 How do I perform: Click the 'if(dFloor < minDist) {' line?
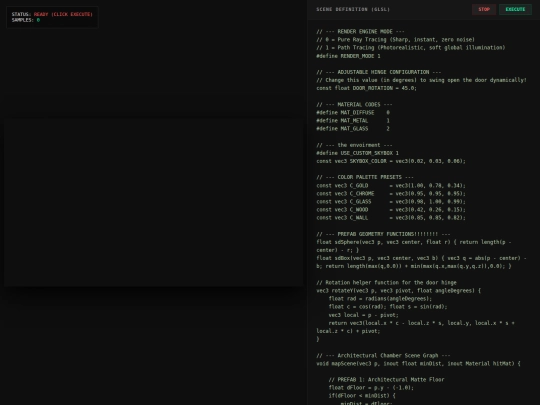[362, 396]
